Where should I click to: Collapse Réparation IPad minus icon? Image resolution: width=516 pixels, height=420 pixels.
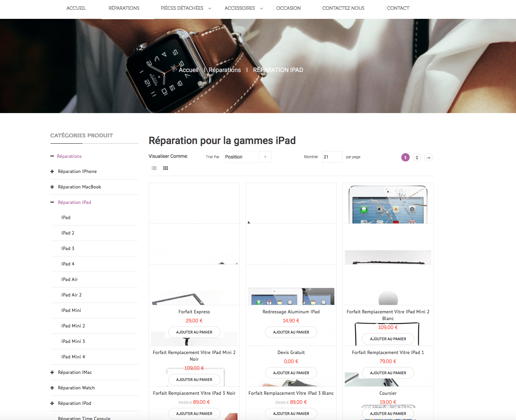tap(52, 202)
